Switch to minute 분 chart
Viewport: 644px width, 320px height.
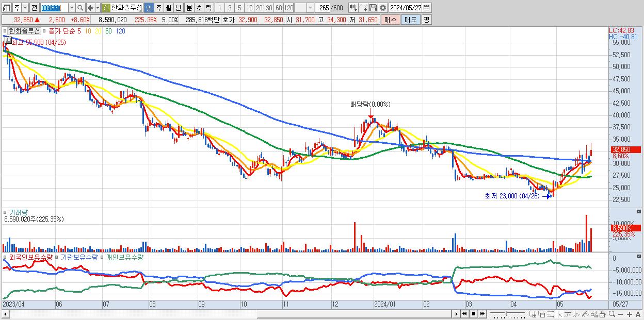click(x=188, y=8)
